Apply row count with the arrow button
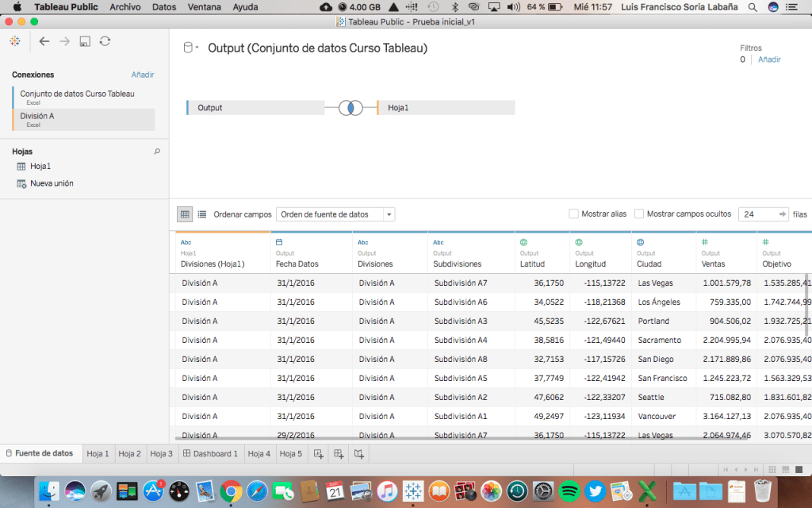 (x=783, y=214)
